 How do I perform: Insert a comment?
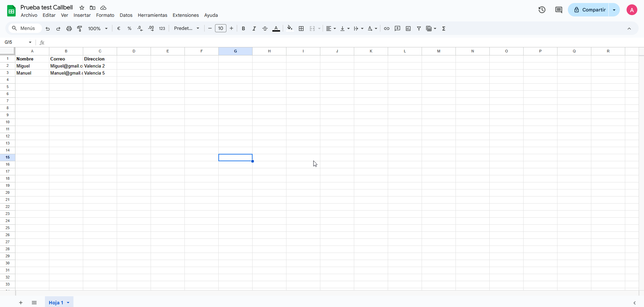pos(397,29)
